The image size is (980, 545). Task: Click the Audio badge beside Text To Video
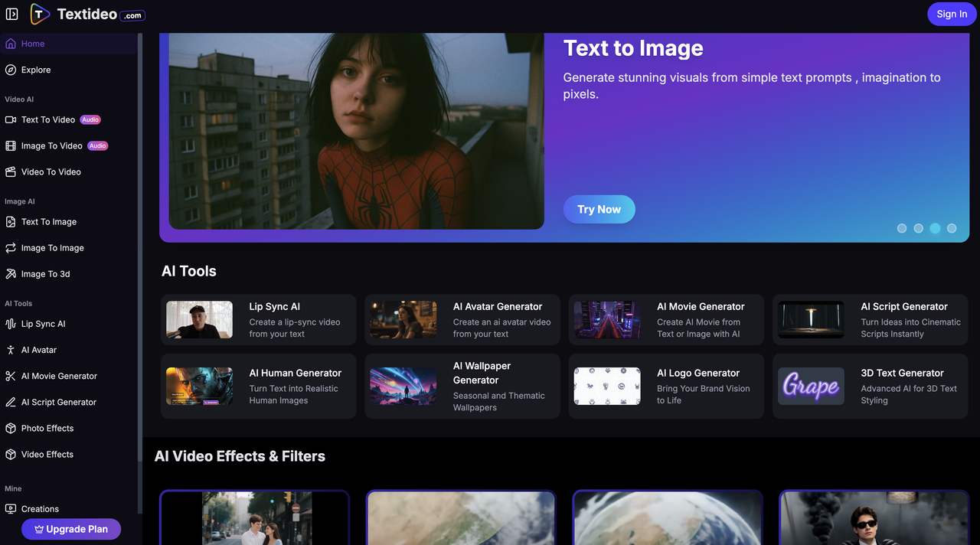coord(90,119)
